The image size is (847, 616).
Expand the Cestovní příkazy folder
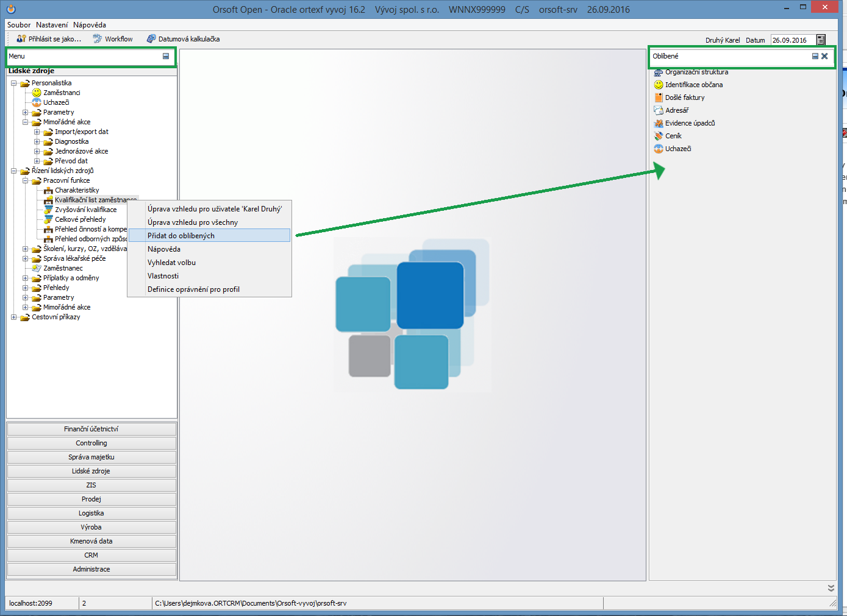13,317
